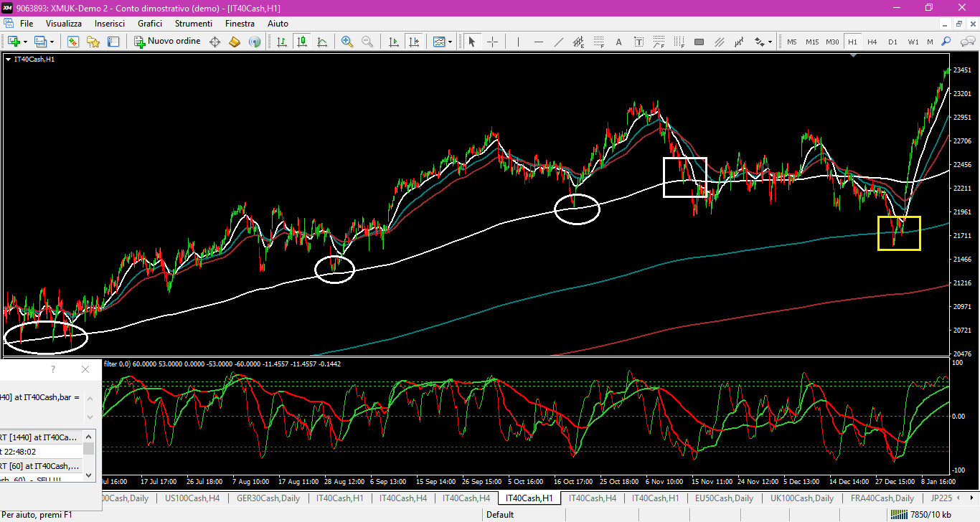
Task: Open the Profiles icon
Action: pyautogui.click(x=40, y=42)
